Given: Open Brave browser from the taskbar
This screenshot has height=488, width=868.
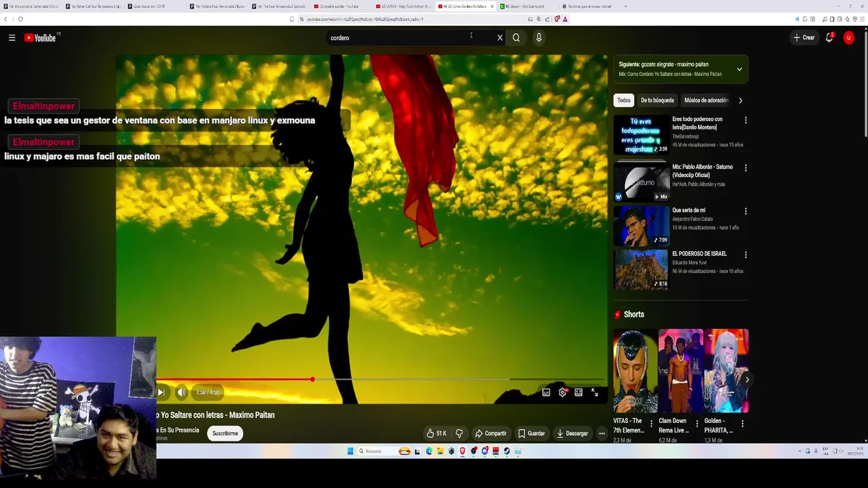Looking at the screenshot, I should [463, 451].
